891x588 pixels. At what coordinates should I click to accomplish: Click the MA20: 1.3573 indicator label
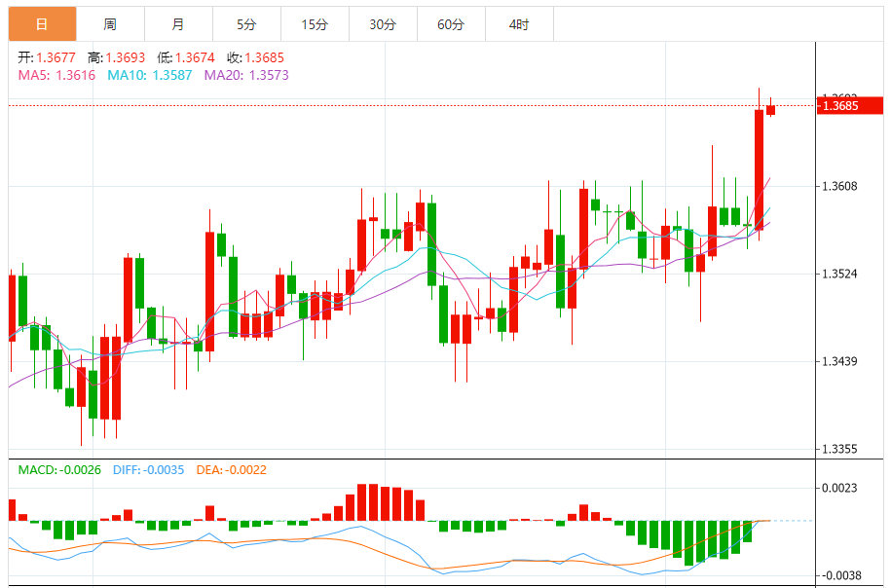point(246,75)
